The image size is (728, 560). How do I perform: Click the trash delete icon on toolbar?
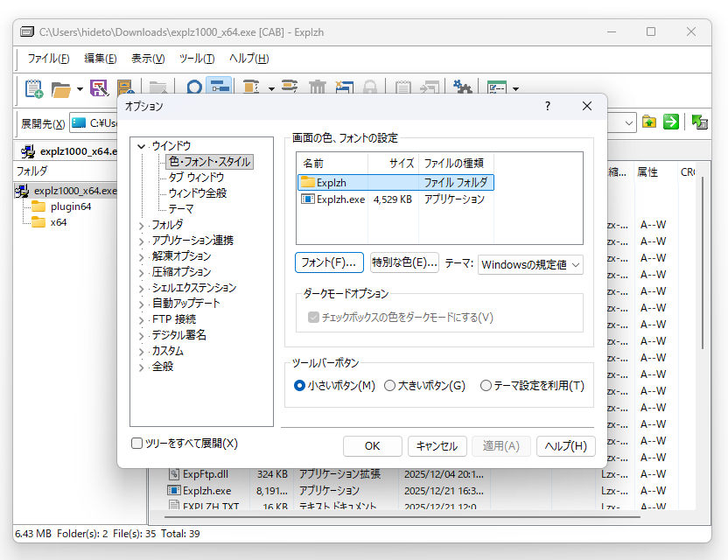[318, 87]
